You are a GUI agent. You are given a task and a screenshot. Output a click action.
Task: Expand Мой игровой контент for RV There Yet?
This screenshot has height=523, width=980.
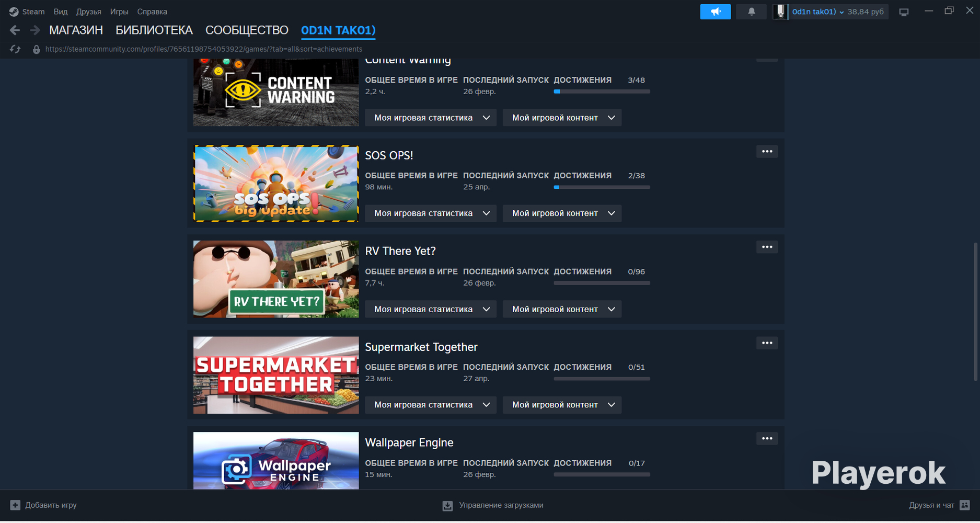click(x=562, y=309)
